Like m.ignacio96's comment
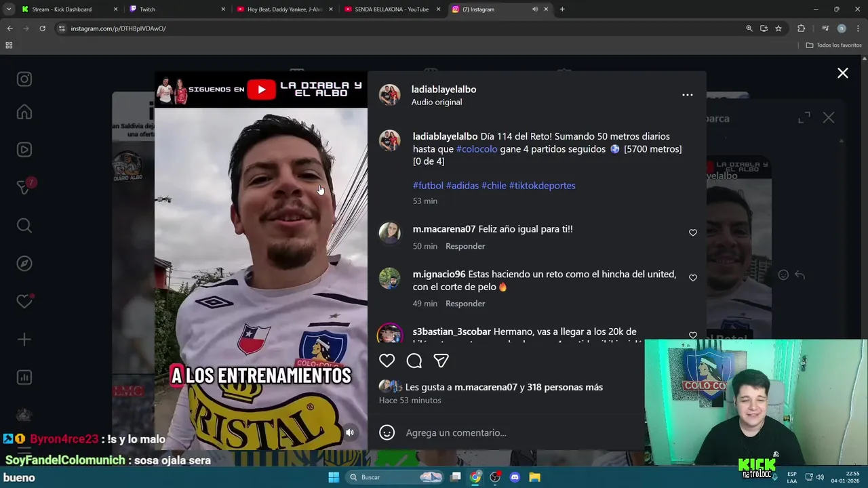This screenshot has height=488, width=868. click(692, 278)
